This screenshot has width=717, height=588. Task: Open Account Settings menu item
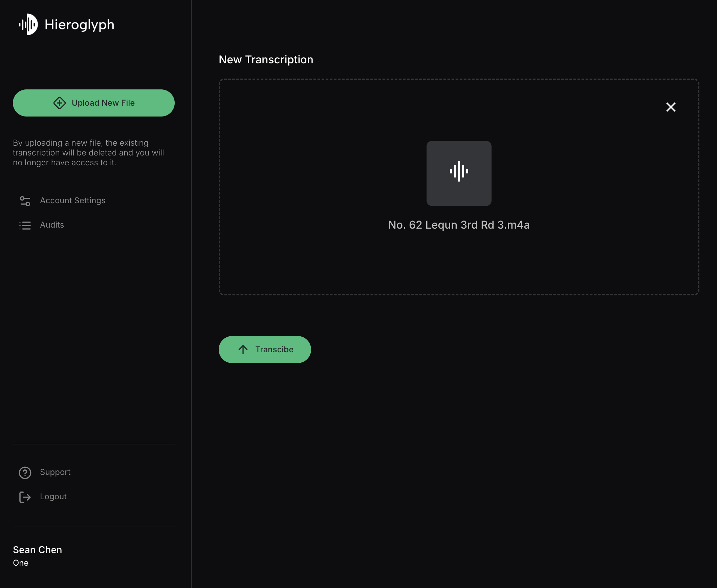[x=72, y=201]
